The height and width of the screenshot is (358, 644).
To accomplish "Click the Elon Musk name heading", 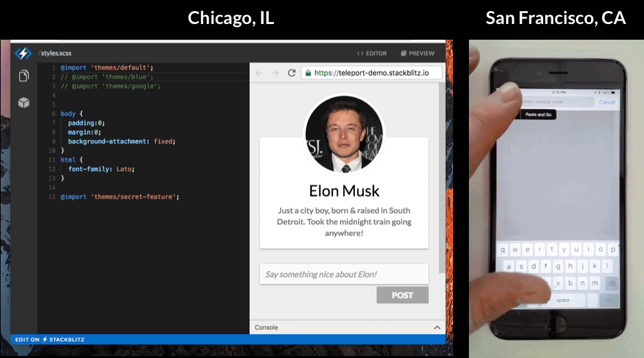I will 344,191.
